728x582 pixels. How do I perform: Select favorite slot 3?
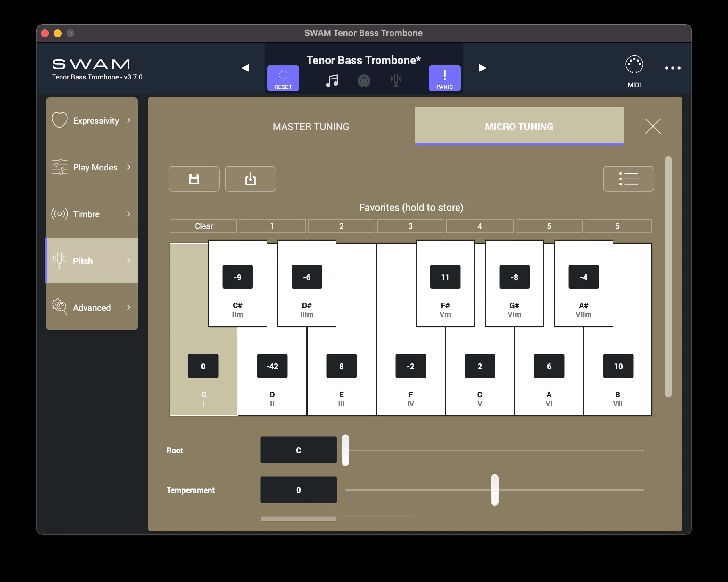[x=410, y=226]
